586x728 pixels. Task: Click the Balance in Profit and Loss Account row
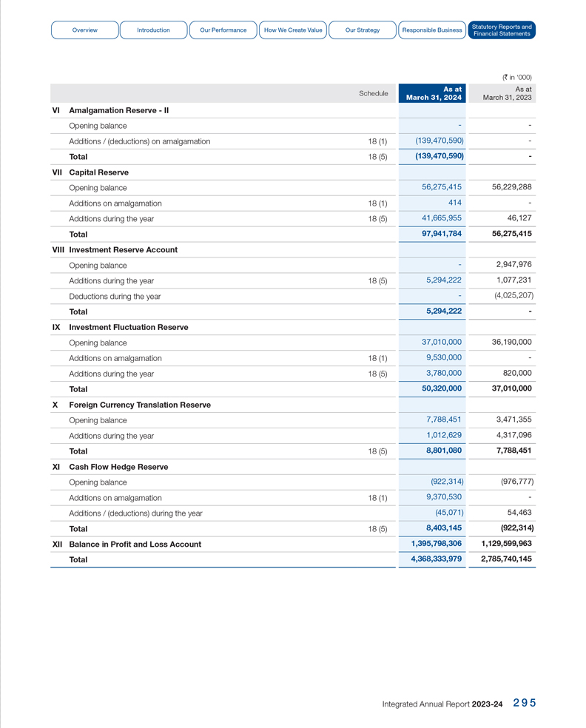[x=135, y=545]
